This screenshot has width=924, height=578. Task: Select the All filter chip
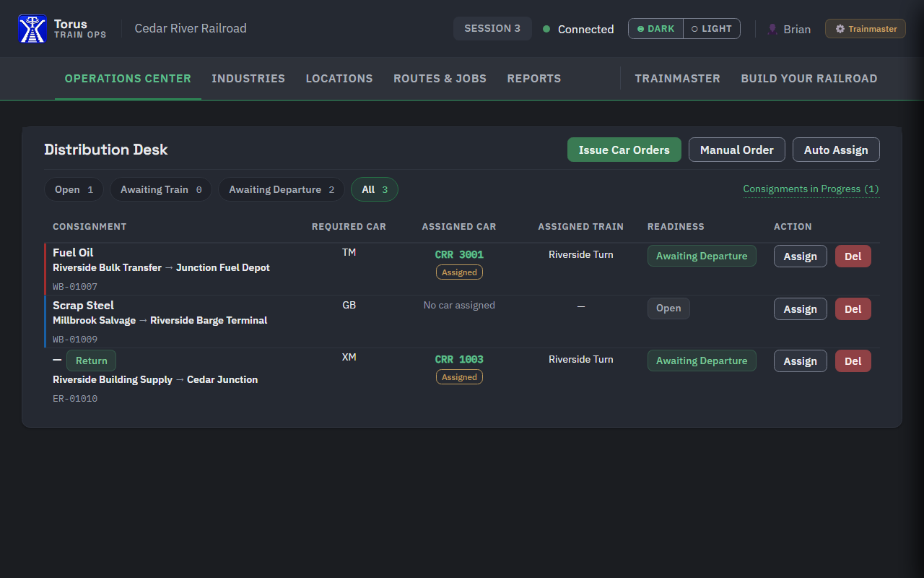coord(375,189)
